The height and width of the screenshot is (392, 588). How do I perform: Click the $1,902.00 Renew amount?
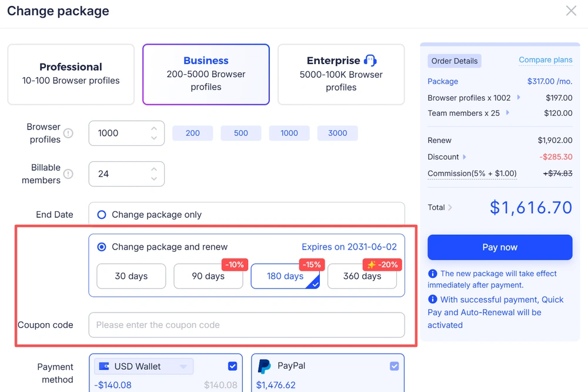555,141
